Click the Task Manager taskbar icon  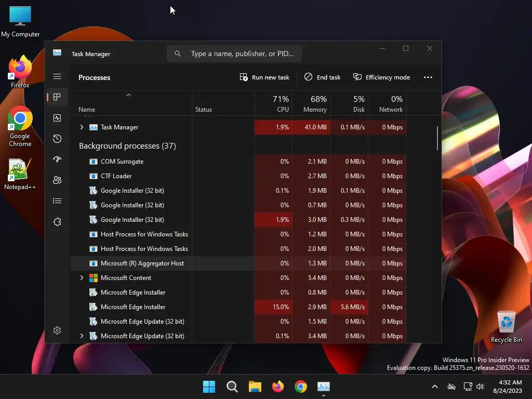pyautogui.click(x=324, y=387)
